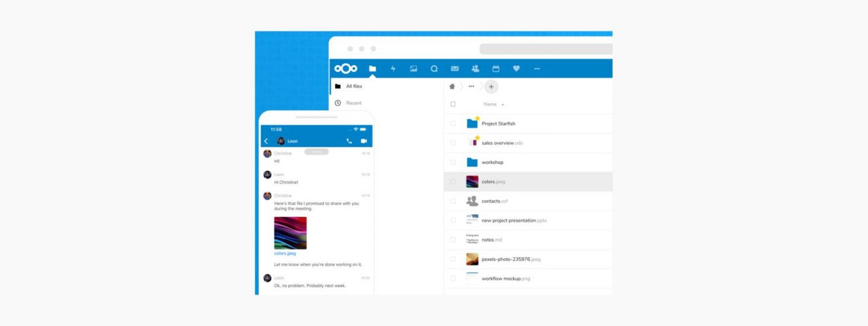Start a video call in the Leon chat
The height and width of the screenshot is (326, 868).
(x=364, y=141)
